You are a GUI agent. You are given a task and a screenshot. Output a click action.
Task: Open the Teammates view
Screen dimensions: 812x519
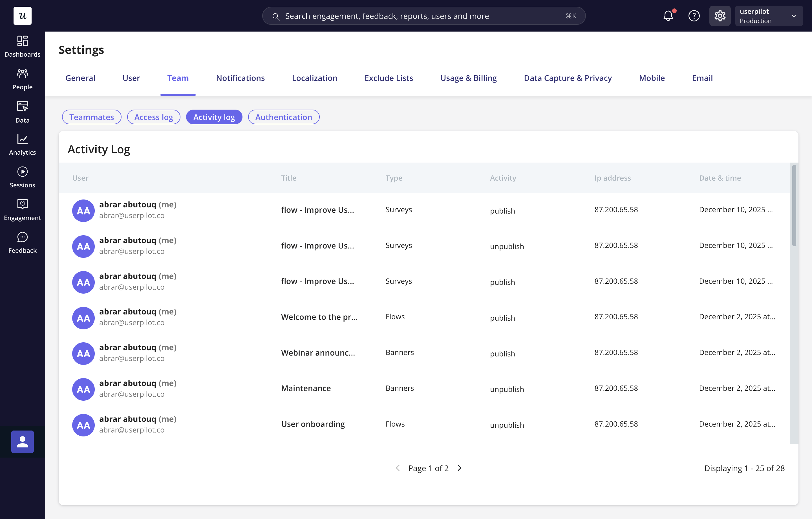click(91, 117)
